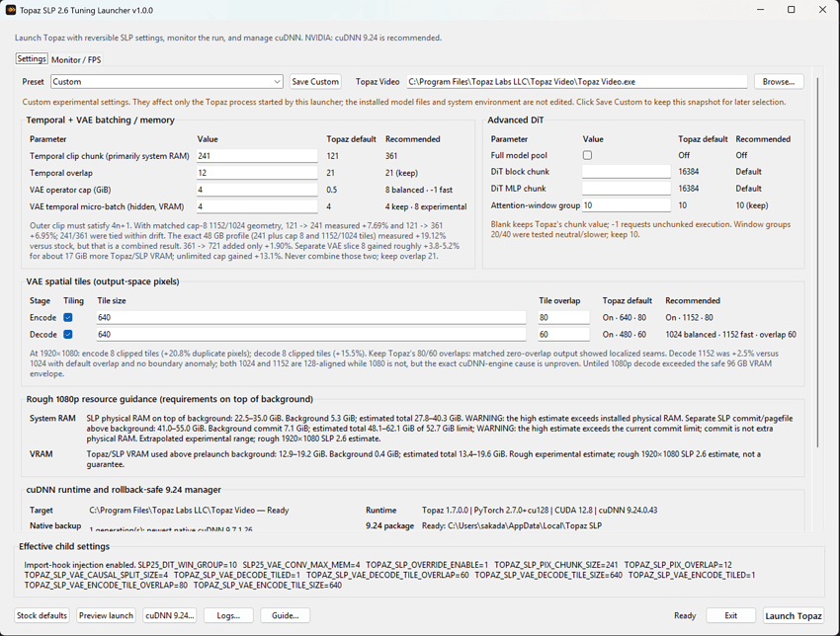The image size is (840, 636).
Task: Click the 'Temporal + VAE batching / memory' heading
Action: click(100, 119)
